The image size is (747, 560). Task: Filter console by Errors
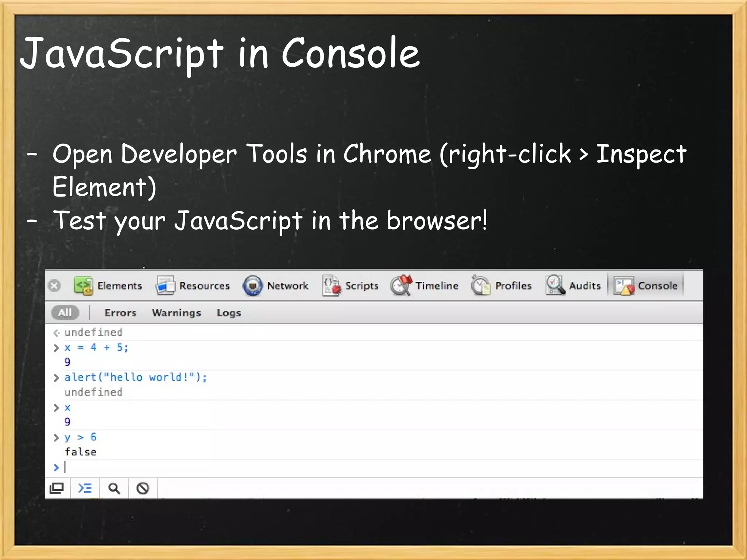pyautogui.click(x=120, y=313)
